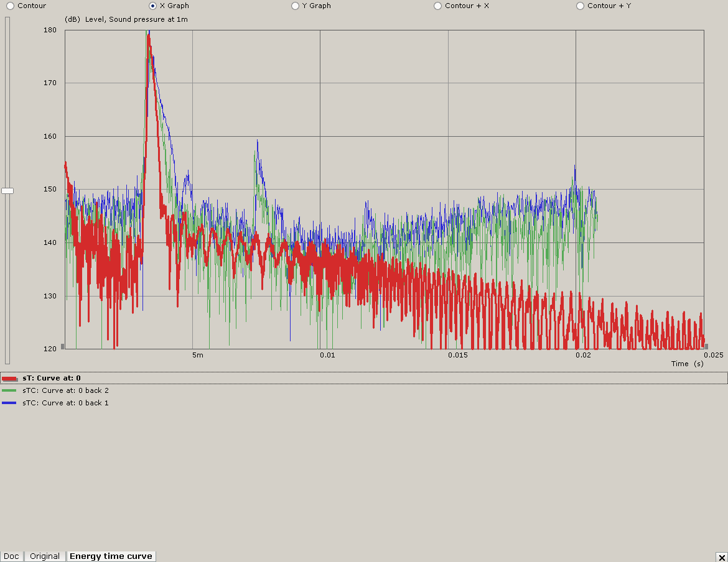Click the blue color swatch of back 1 curve

point(9,403)
